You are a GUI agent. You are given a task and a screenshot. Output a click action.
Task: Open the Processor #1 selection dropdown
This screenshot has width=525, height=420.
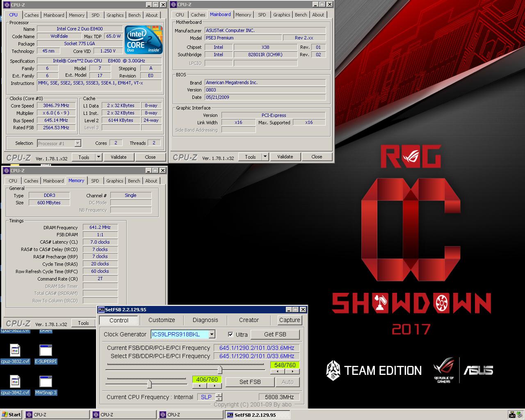78,143
